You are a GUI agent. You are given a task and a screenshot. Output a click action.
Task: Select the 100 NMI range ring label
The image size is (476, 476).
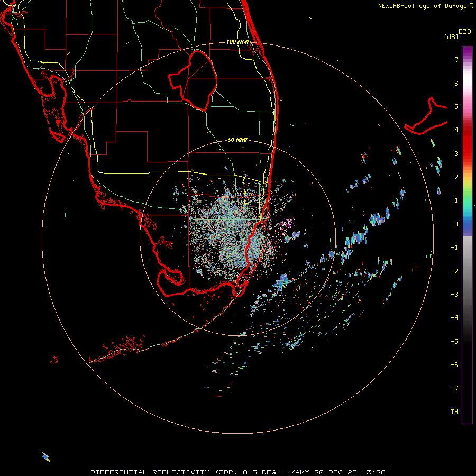point(237,42)
